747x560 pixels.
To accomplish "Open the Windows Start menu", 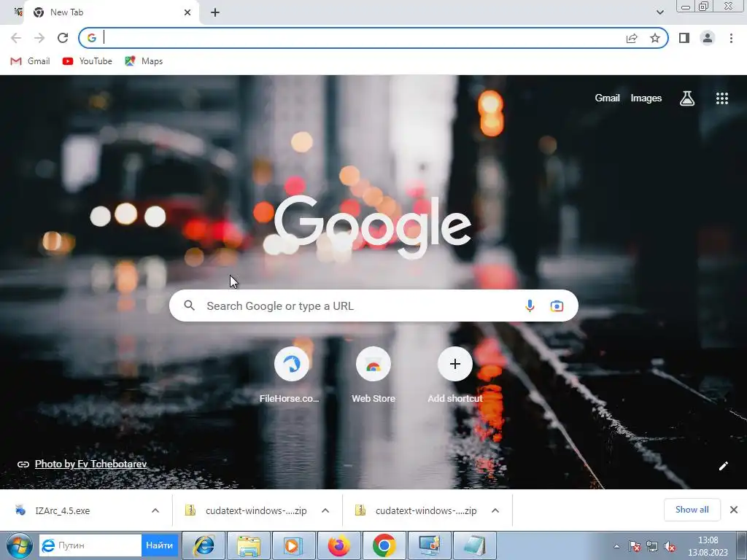I will (x=19, y=545).
